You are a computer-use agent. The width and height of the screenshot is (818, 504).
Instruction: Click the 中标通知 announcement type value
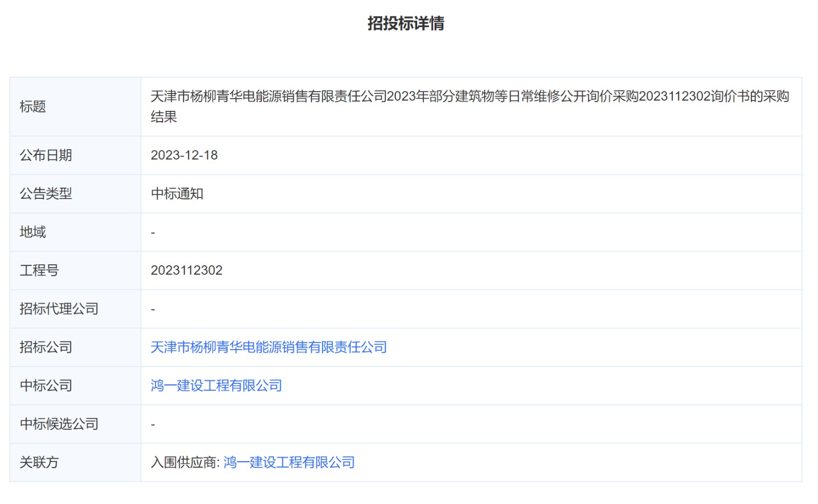pyautogui.click(x=177, y=194)
